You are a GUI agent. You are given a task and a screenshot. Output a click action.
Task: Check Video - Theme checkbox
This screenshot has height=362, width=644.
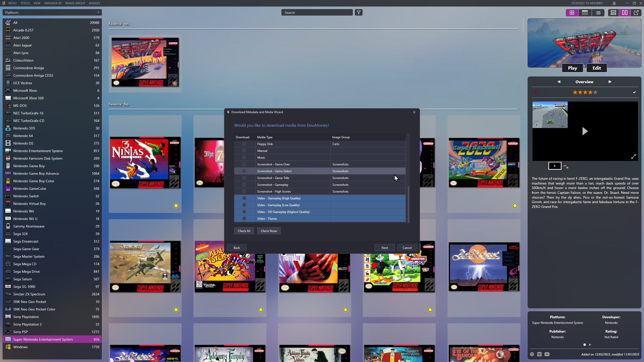pos(244,218)
